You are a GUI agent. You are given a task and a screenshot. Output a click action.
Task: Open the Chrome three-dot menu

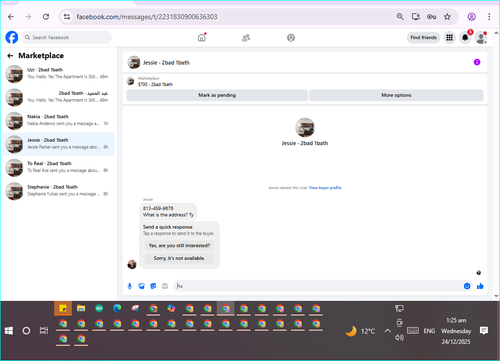pyautogui.click(x=489, y=17)
